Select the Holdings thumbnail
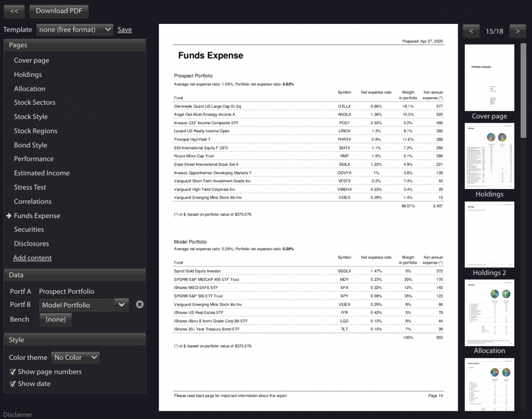The image size is (532, 419). (x=489, y=156)
